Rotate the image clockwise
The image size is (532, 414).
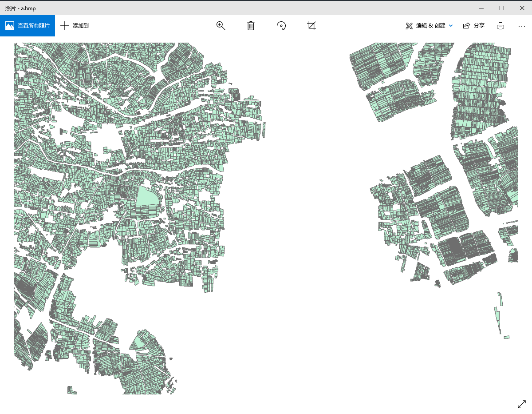coord(281,26)
